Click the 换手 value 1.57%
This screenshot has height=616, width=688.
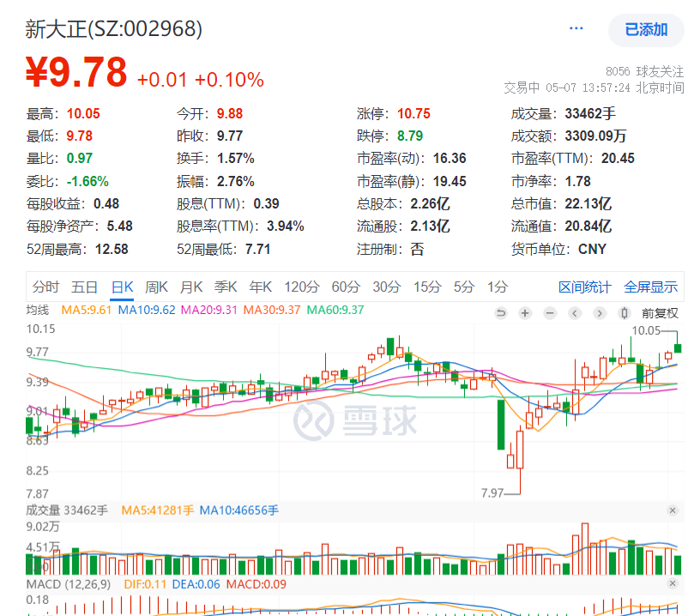pos(236,159)
